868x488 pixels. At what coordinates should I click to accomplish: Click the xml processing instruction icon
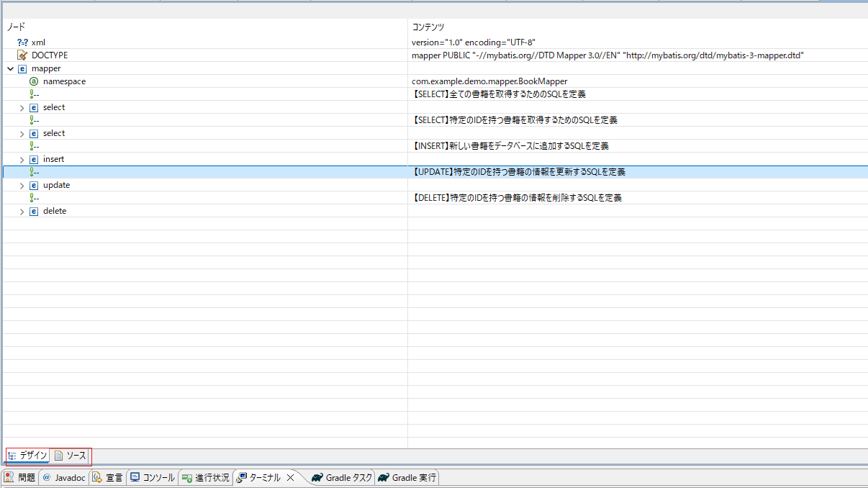pyautogui.click(x=22, y=42)
